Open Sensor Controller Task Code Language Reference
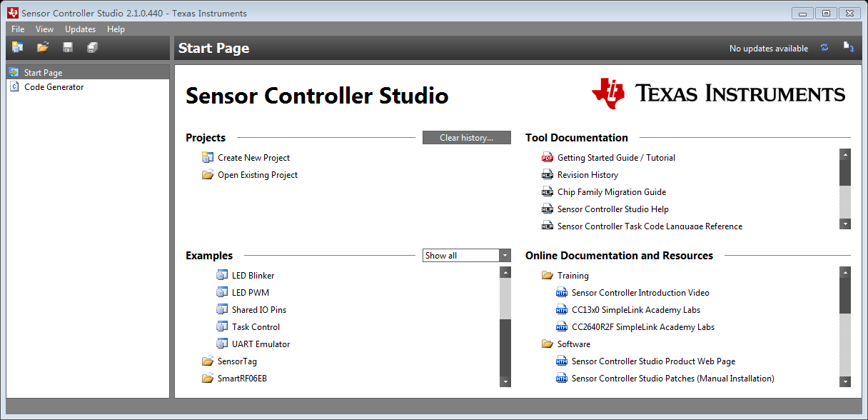 click(x=650, y=226)
